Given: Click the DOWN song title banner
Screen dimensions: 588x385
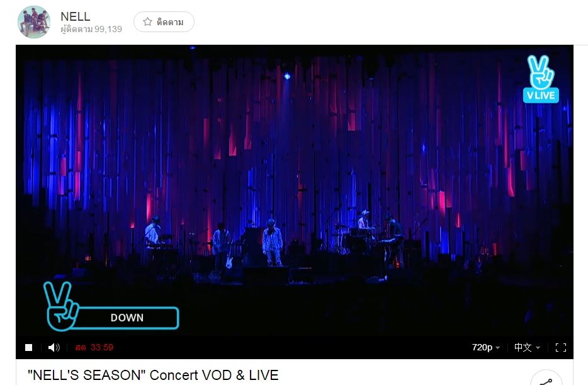Looking at the screenshot, I should (x=127, y=318).
